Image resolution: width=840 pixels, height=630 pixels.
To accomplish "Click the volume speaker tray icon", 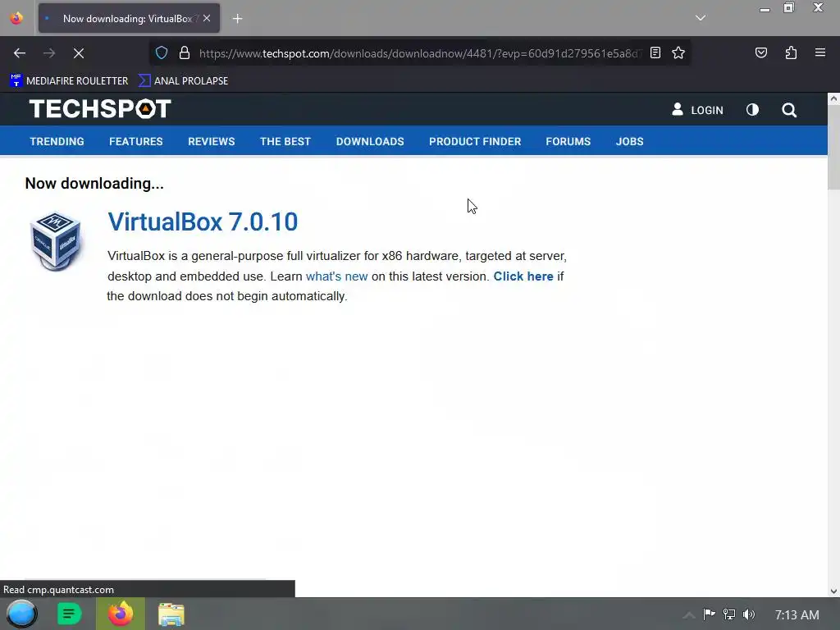I will point(749,614).
